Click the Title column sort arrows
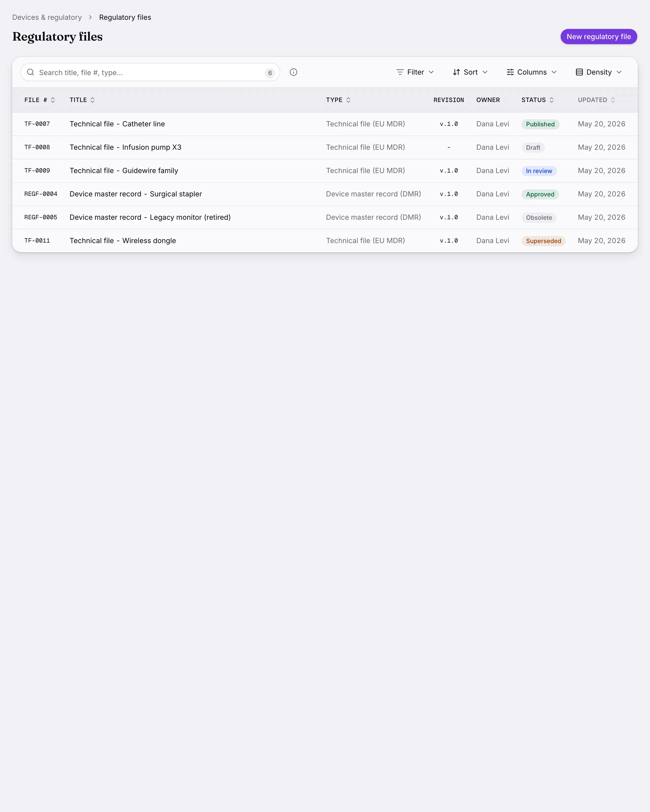Screen dimensions: 650x812 tap(92, 100)
